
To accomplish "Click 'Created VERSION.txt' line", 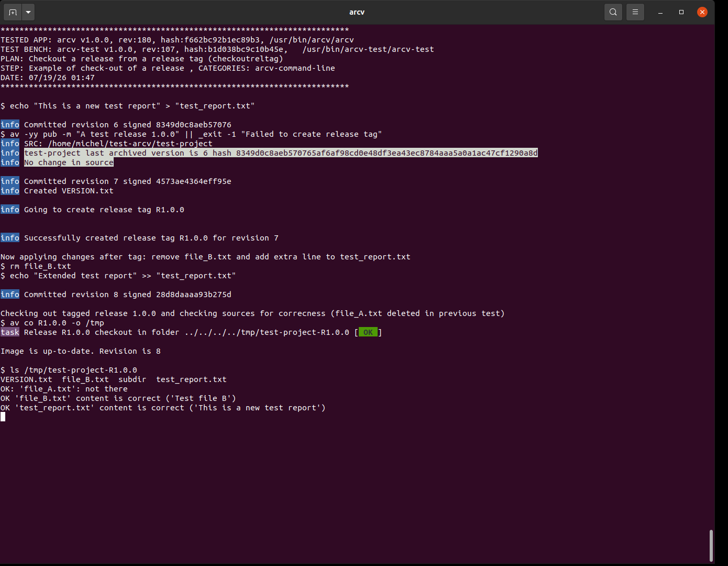I will pyautogui.click(x=69, y=191).
